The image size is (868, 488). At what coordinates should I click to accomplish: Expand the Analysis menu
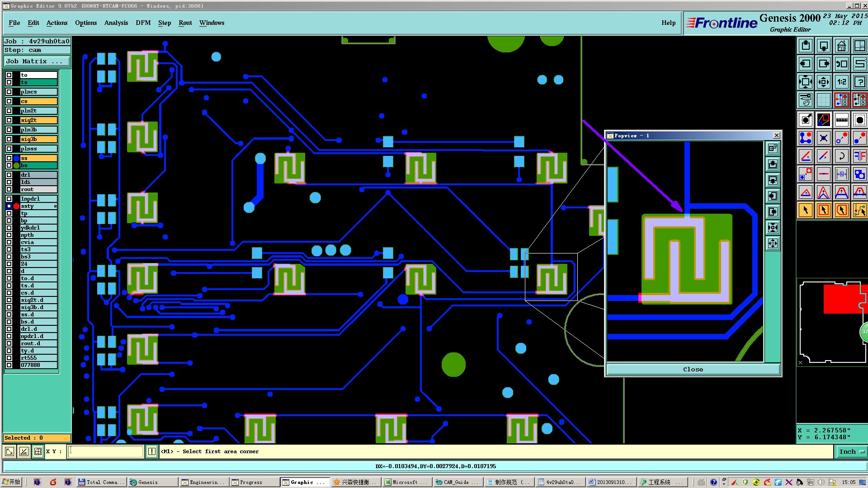pos(116,23)
